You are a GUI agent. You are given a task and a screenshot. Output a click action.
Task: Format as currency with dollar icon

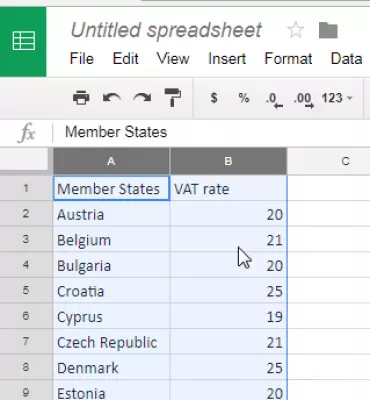point(214,98)
